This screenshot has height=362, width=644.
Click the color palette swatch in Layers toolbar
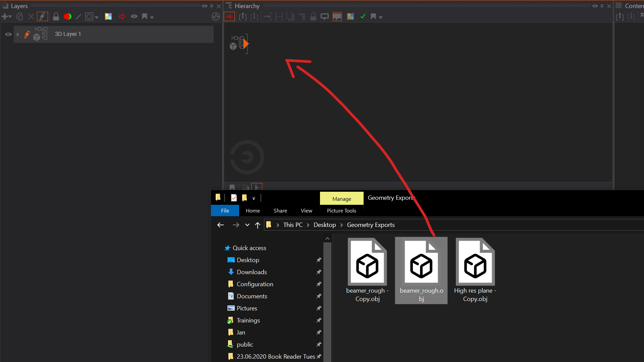pyautogui.click(x=108, y=16)
